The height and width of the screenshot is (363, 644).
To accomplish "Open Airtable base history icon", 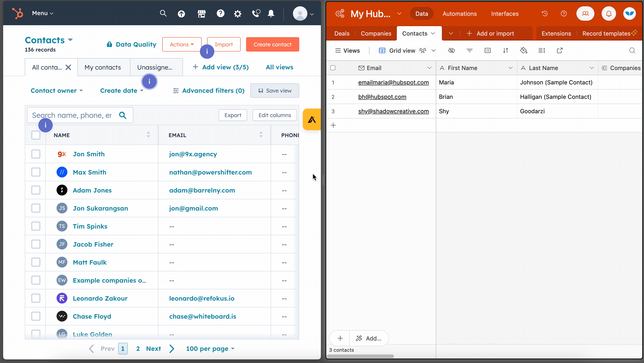I will (545, 14).
